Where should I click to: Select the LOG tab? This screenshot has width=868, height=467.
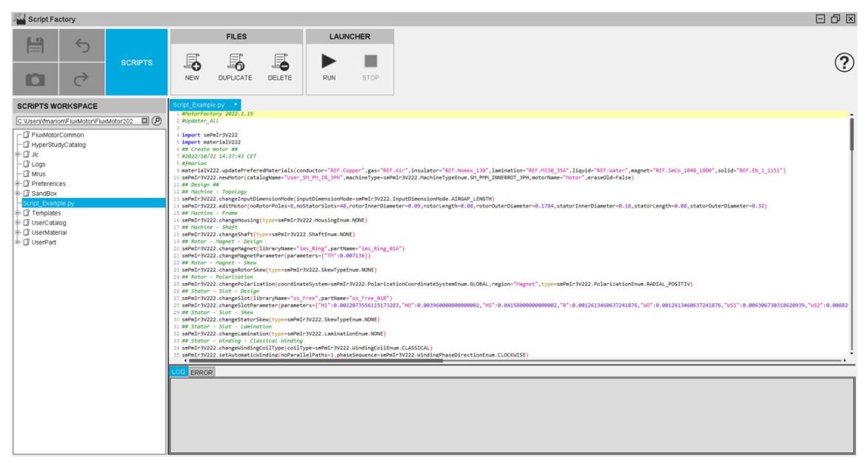[178, 372]
